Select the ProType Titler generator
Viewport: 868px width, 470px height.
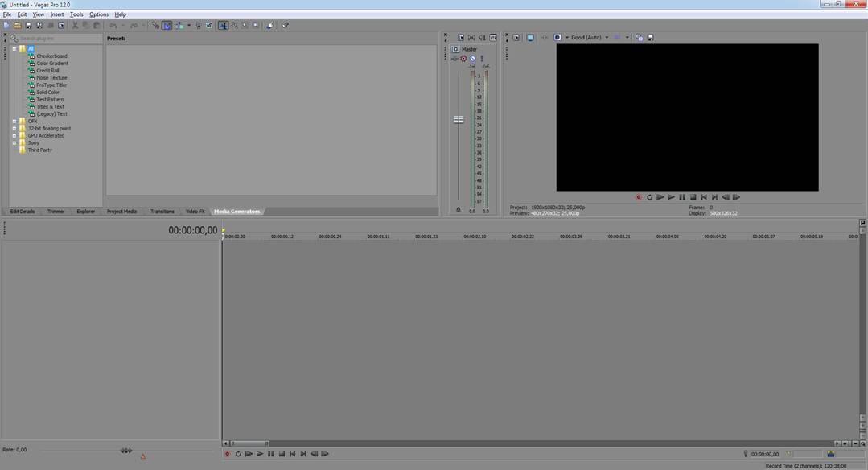click(x=51, y=85)
